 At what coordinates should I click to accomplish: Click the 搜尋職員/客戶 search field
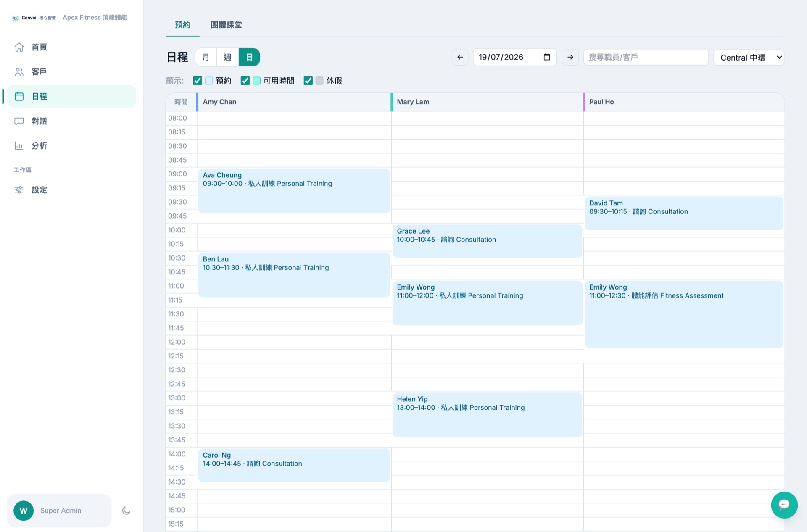[x=646, y=57]
